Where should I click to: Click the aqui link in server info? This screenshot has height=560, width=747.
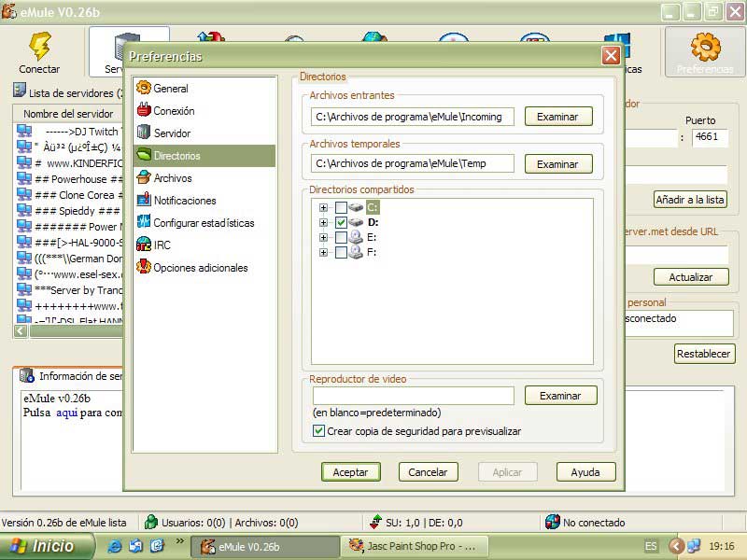[66, 413]
